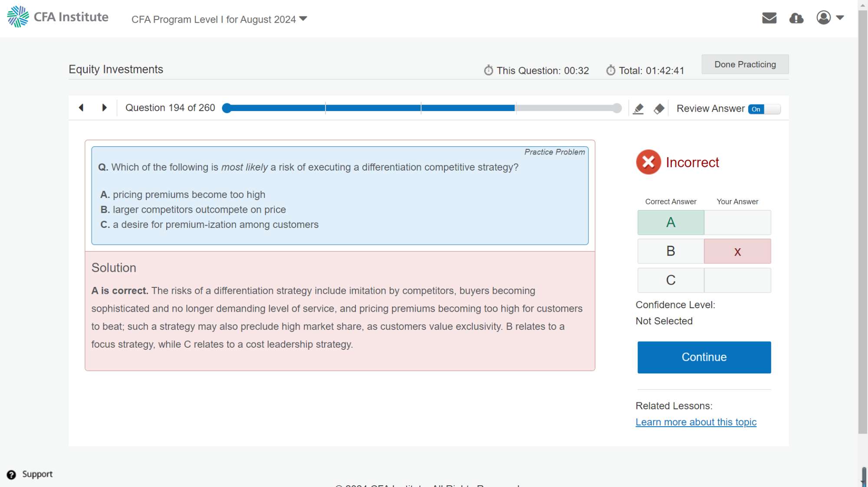Open the user profile icon
The height and width of the screenshot is (487, 868).
point(823,18)
